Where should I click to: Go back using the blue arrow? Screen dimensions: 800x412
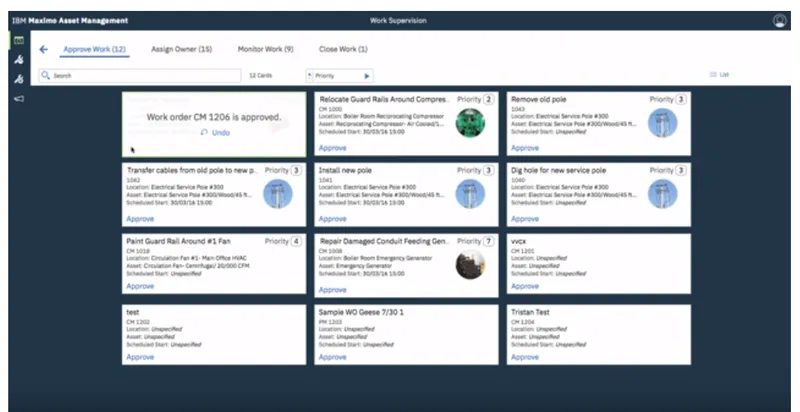[43, 49]
